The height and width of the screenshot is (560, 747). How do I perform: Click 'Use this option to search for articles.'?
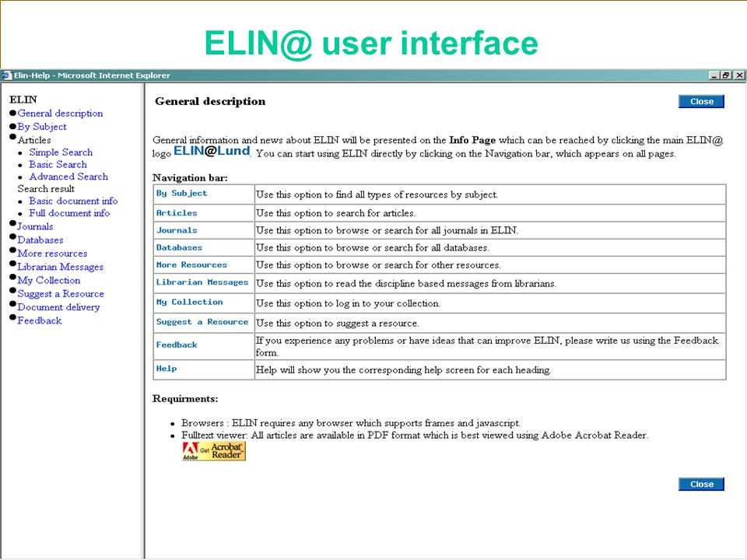click(335, 213)
